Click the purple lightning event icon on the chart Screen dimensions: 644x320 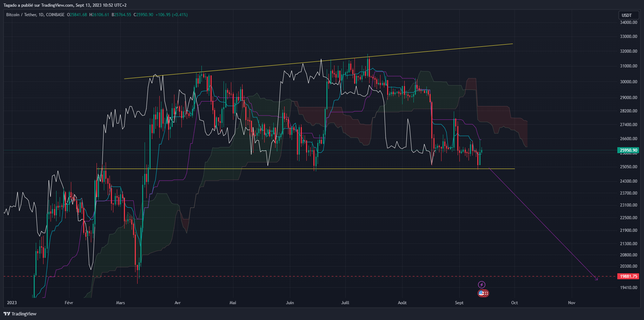point(482,285)
